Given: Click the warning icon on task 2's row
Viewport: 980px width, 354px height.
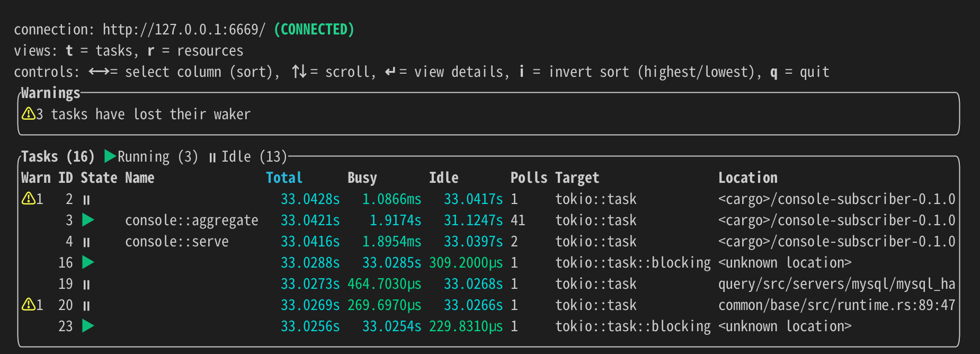Looking at the screenshot, I should [28, 199].
